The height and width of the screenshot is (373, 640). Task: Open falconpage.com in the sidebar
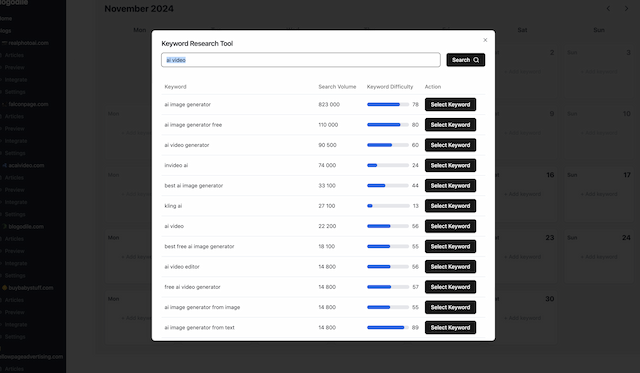pyautogui.click(x=28, y=104)
